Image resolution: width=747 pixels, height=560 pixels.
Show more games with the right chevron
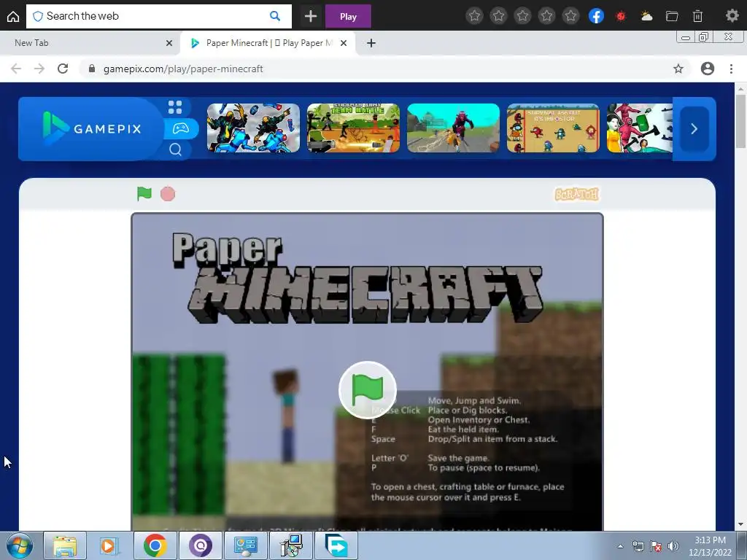coord(694,128)
